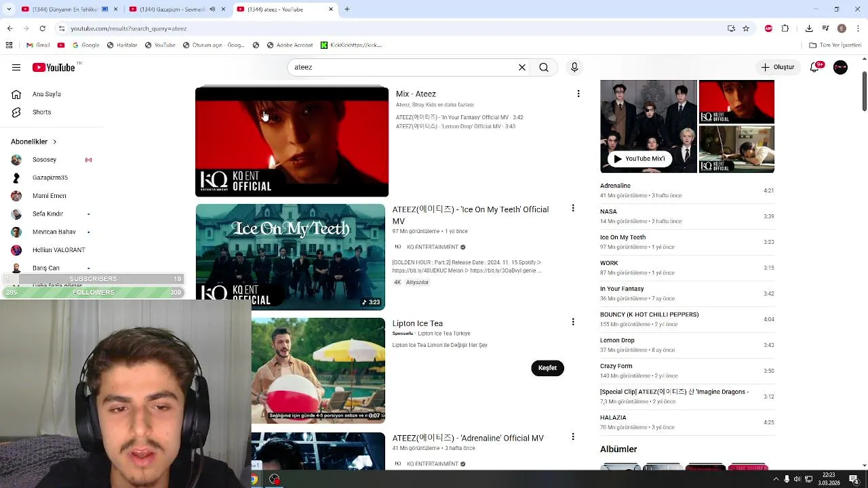This screenshot has height=488, width=868.
Task: Show hidden system tray icons chevron
Action: 776,479
